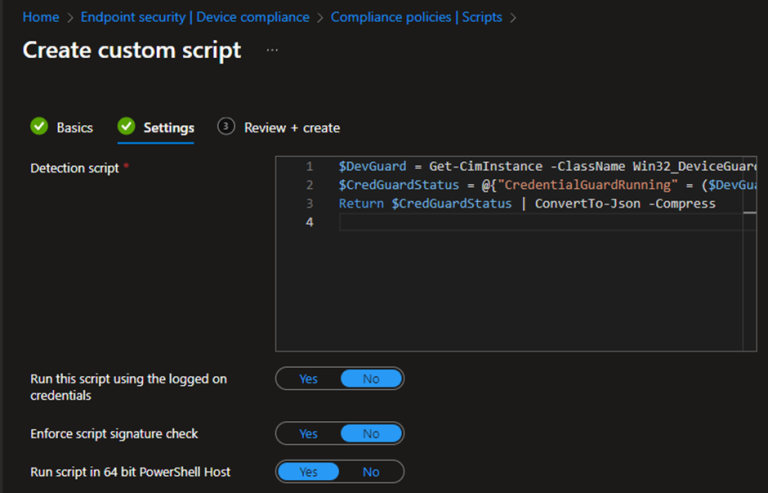Click the breadcrumb chevron after Device compliance
This screenshot has height=493, width=768.
(320, 18)
